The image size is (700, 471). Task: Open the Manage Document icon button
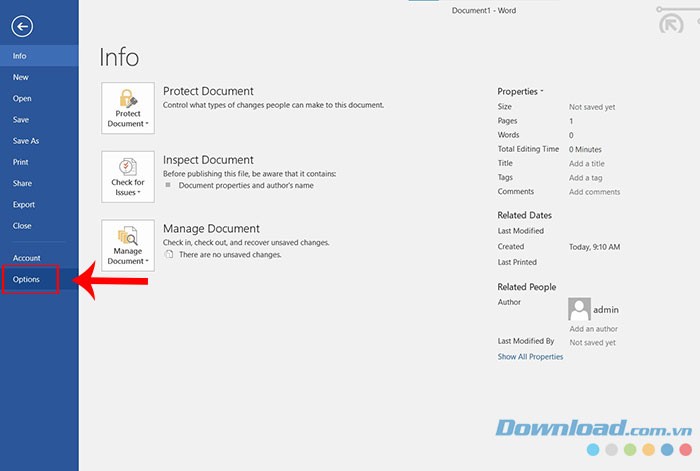pos(128,245)
